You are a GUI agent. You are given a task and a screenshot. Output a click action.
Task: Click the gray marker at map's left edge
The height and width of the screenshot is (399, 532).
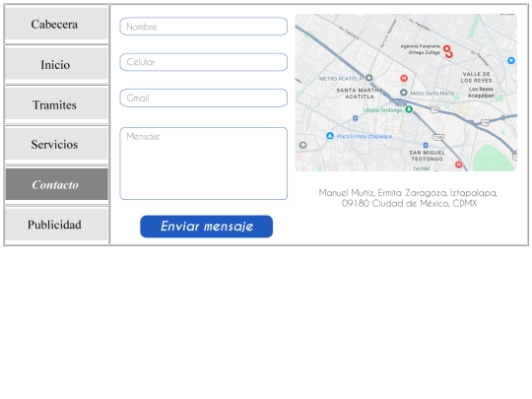[x=303, y=145]
